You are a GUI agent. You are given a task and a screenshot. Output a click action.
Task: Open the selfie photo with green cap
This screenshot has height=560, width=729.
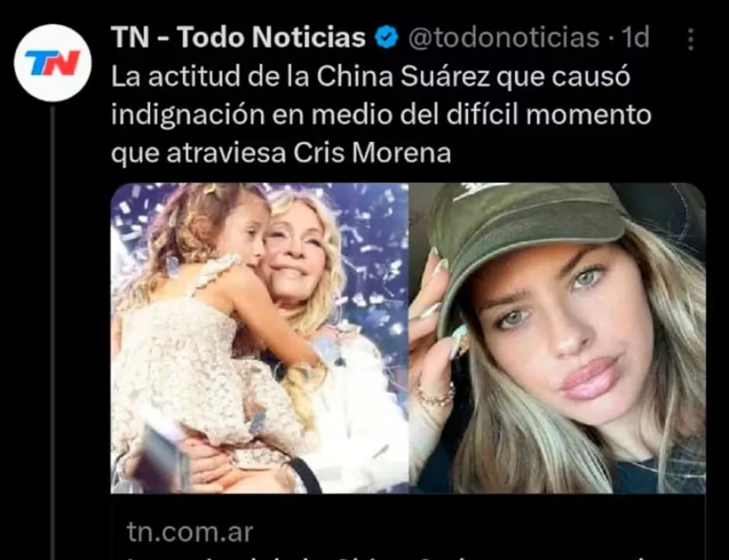[558, 338]
